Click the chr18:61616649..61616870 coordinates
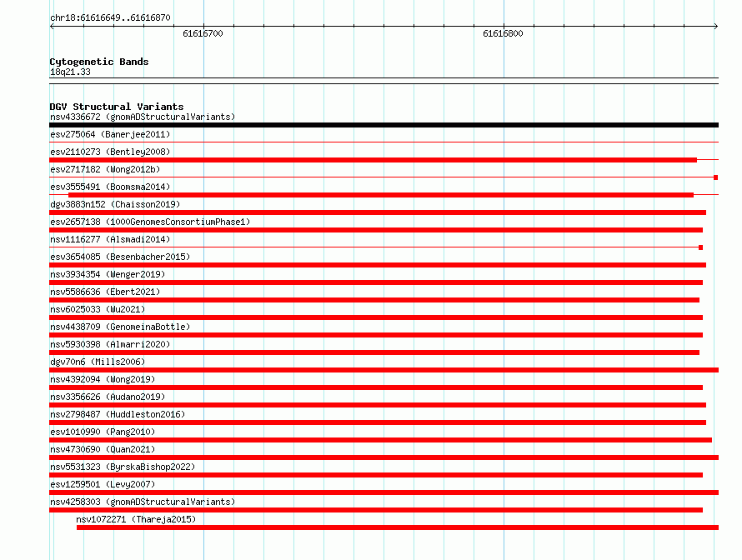 [x=110, y=17]
